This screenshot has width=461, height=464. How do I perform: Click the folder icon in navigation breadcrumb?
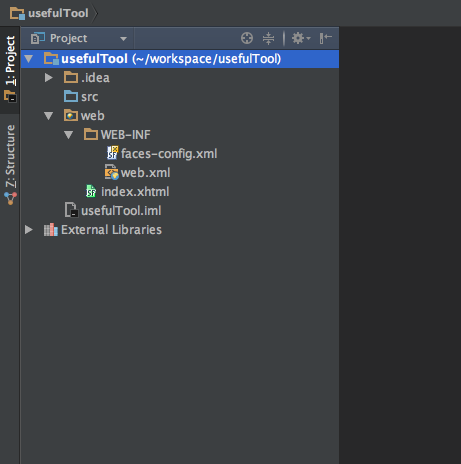[x=17, y=14]
